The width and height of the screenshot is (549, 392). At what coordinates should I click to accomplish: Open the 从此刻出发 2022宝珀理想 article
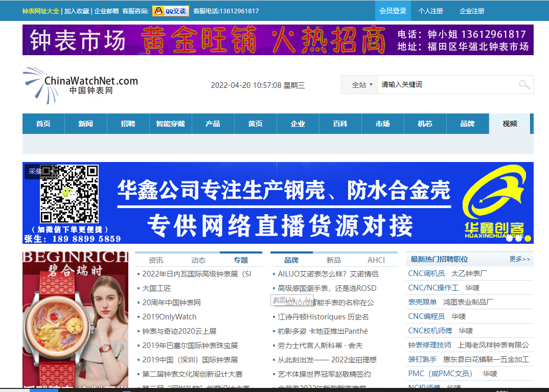click(327, 360)
